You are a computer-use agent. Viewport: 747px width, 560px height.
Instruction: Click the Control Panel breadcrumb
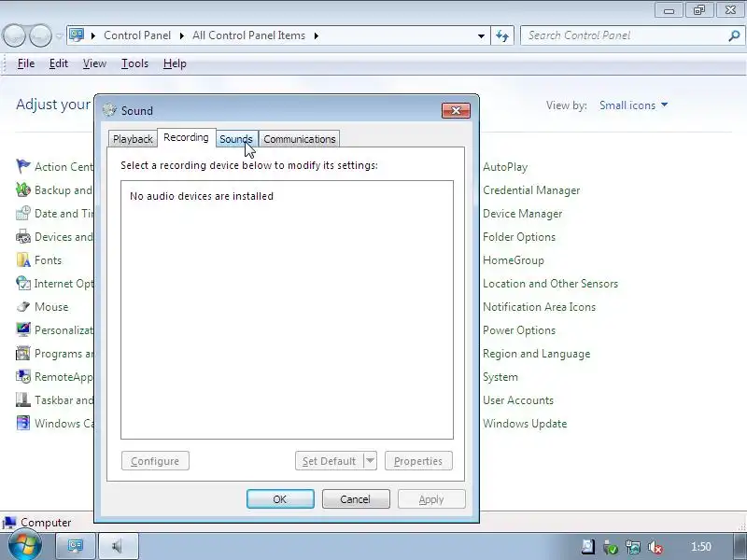tap(137, 35)
